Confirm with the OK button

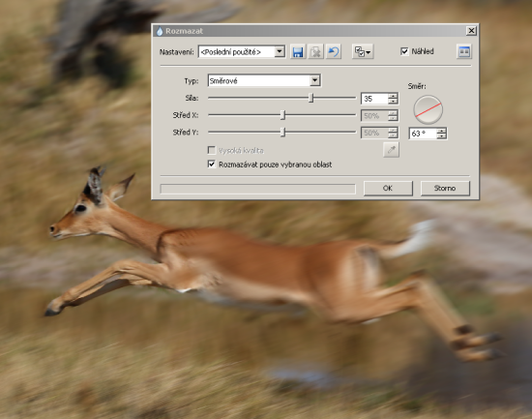[388, 188]
